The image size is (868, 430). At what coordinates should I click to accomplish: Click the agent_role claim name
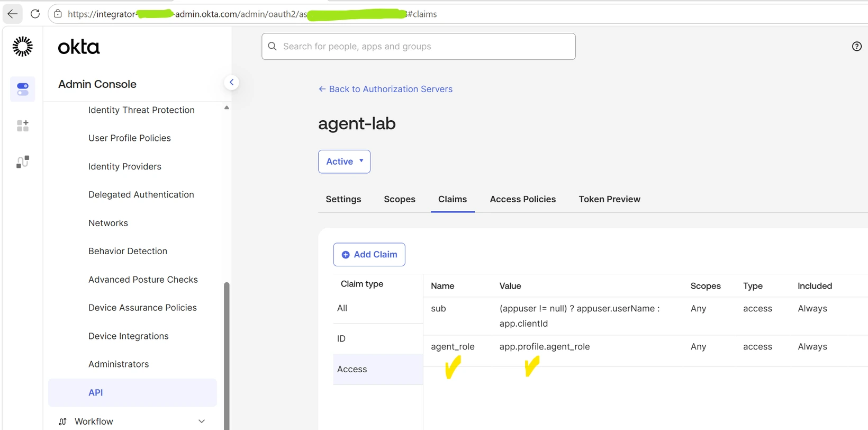(x=453, y=347)
